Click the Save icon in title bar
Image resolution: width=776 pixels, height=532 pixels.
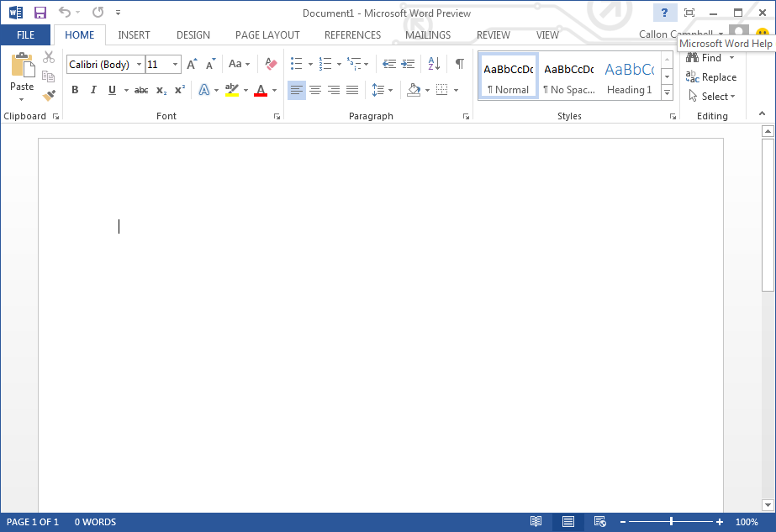click(x=40, y=13)
